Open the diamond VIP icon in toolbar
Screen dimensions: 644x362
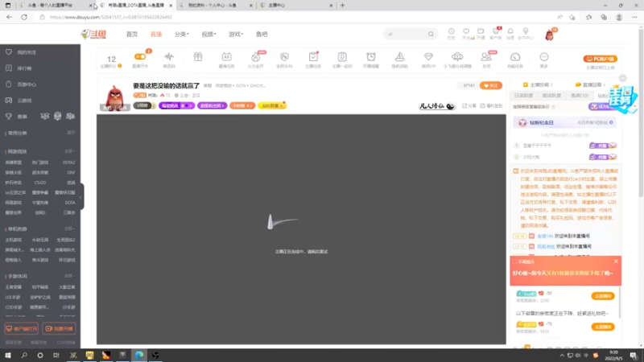pyautogui.click(x=428, y=56)
